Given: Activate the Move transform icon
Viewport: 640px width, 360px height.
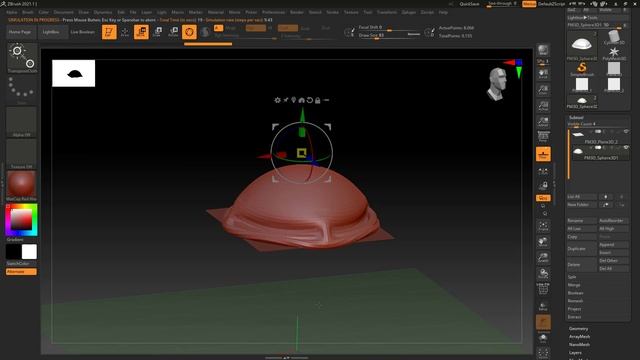Looking at the screenshot, I should click(141, 32).
